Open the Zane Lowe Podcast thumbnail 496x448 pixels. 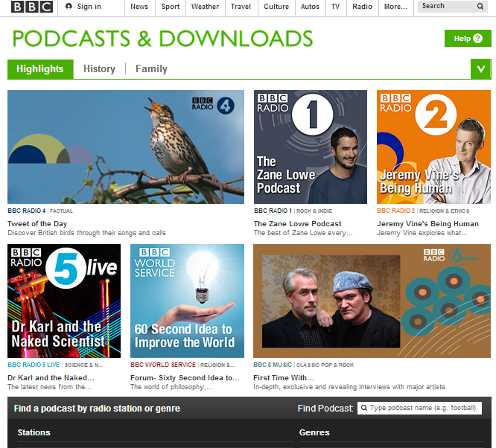coord(311,147)
